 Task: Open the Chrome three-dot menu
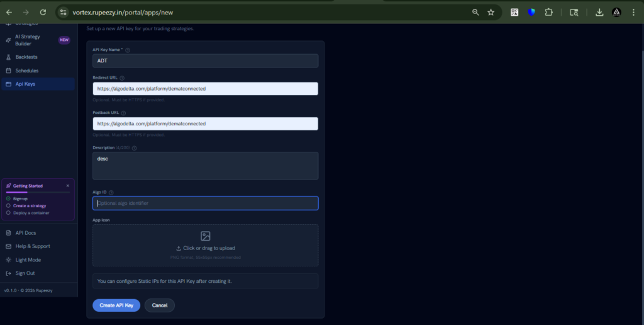click(633, 12)
